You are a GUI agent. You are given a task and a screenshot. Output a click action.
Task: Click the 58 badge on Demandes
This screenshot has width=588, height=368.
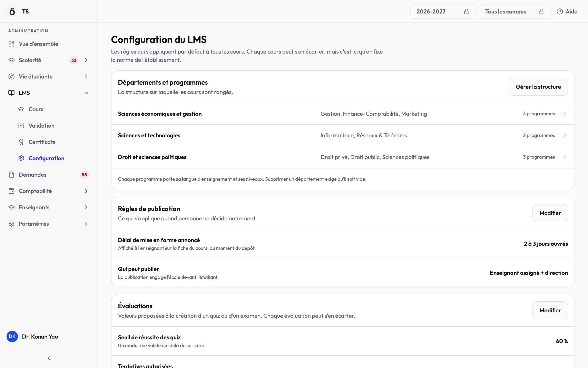[84, 175]
